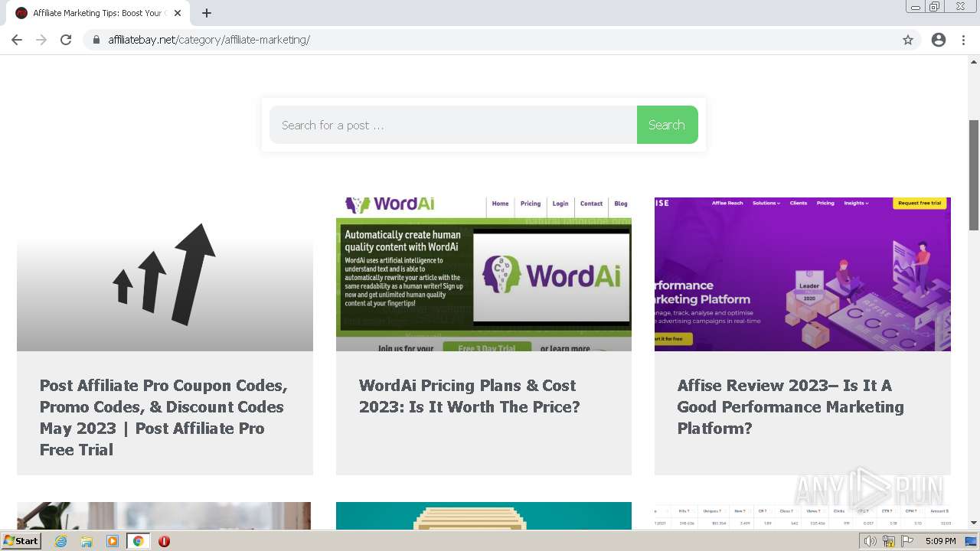View site info via the padlock icon
The height and width of the screenshot is (551, 980).
pos(96,40)
